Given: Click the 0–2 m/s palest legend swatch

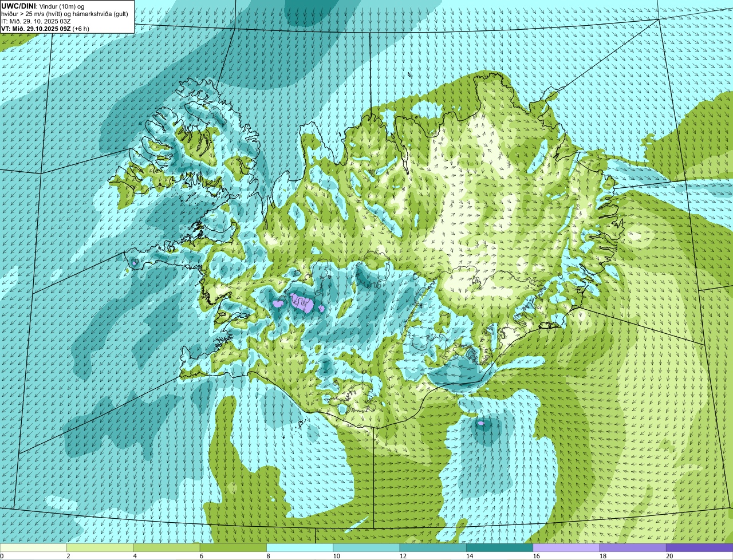Looking at the screenshot, I should pos(33,547).
